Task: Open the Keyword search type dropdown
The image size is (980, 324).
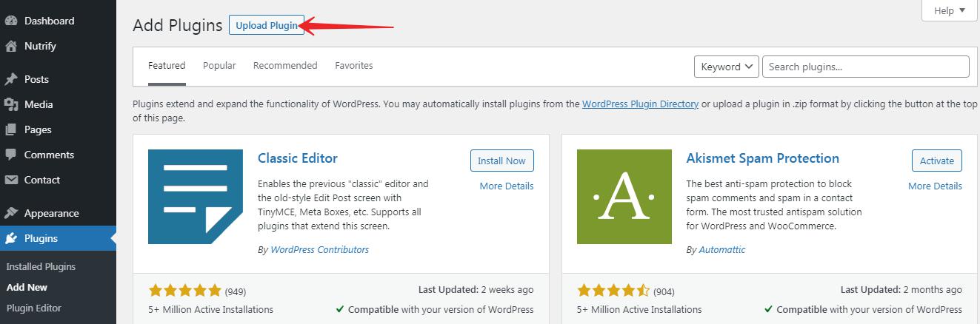Action: pos(727,67)
